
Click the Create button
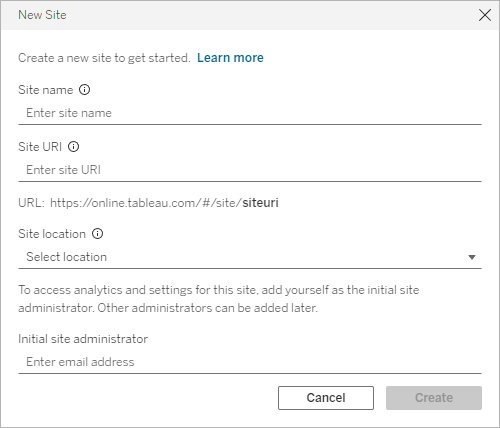click(x=434, y=398)
